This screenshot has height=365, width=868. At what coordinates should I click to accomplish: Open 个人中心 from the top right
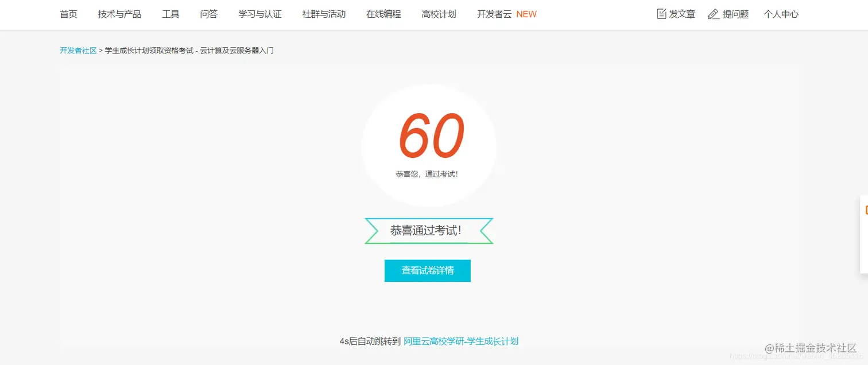coord(781,14)
